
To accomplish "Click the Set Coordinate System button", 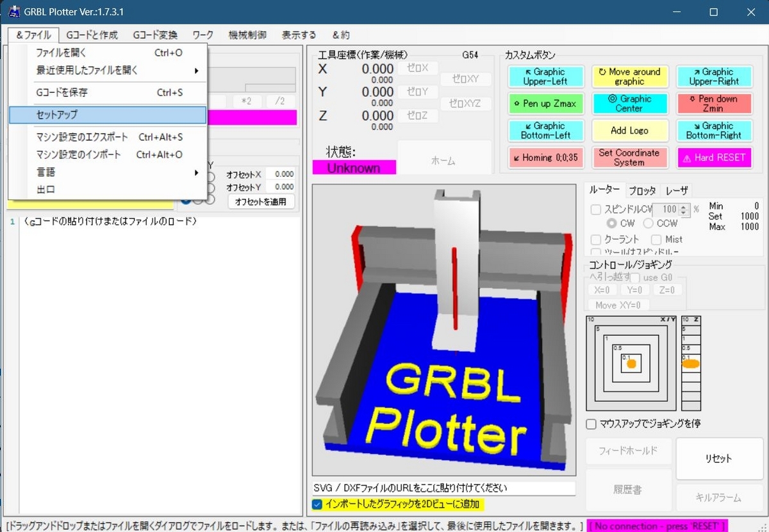I will [x=629, y=157].
